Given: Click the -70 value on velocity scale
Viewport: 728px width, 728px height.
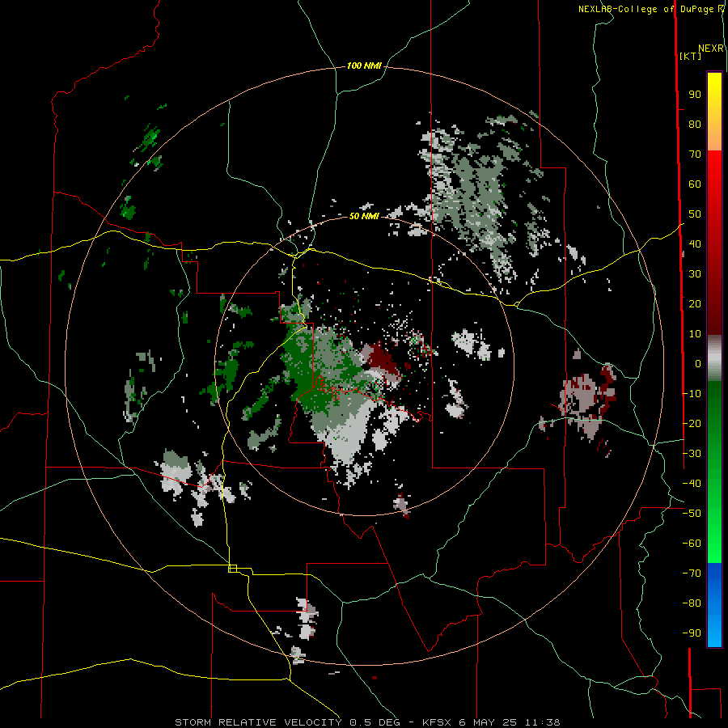Looking at the screenshot, I should (692, 573).
